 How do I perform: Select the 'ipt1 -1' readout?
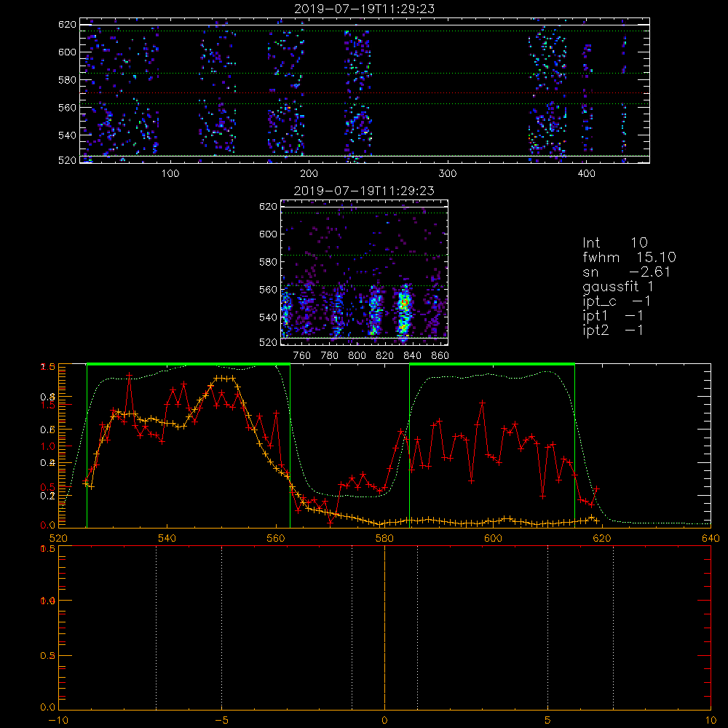pyautogui.click(x=613, y=316)
